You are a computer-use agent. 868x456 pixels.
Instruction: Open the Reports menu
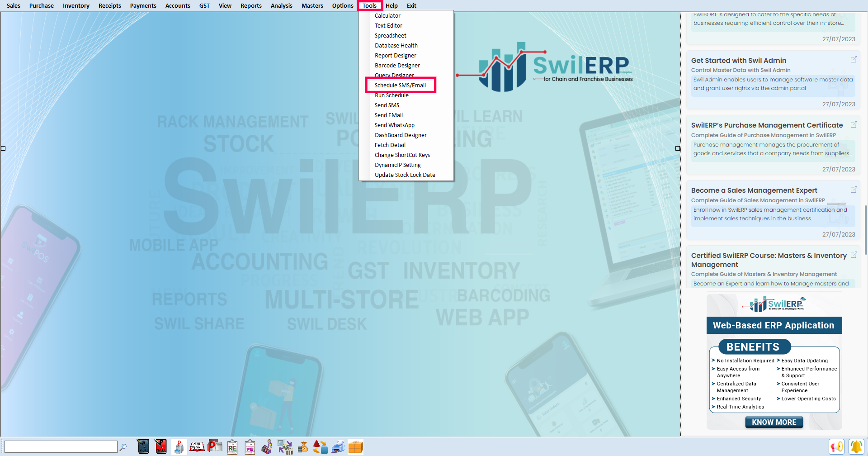click(251, 5)
